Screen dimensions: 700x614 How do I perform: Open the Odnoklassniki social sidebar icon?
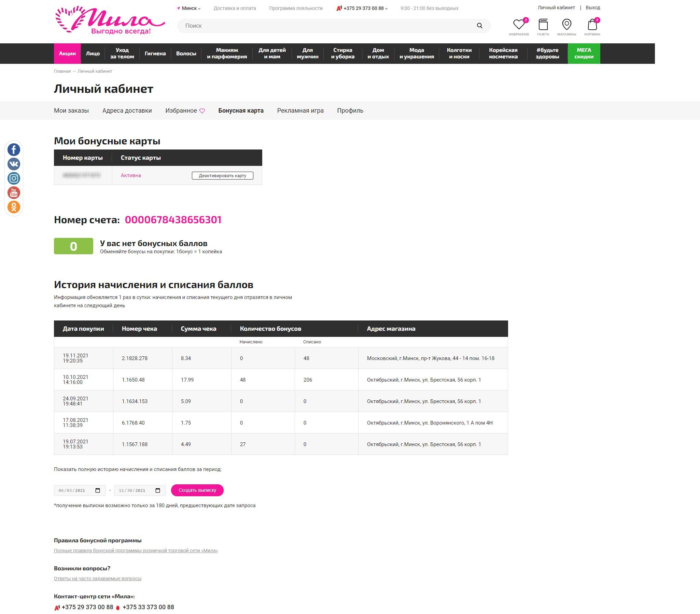point(14,207)
